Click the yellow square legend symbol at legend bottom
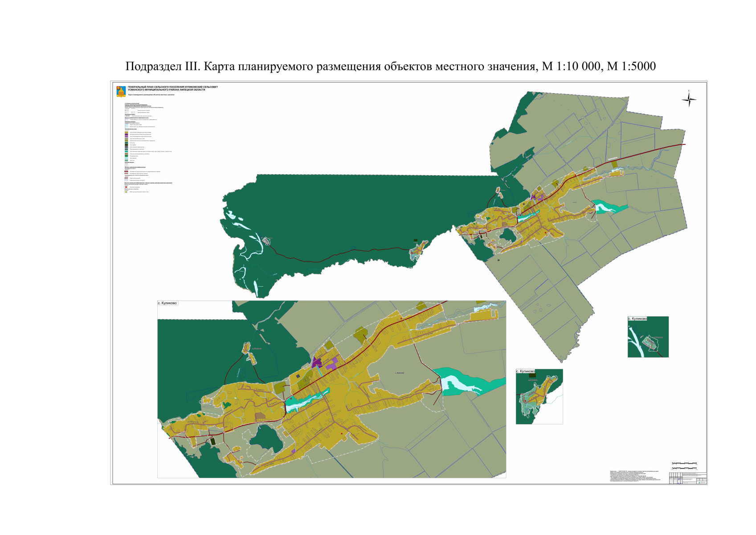 [x=126, y=192]
